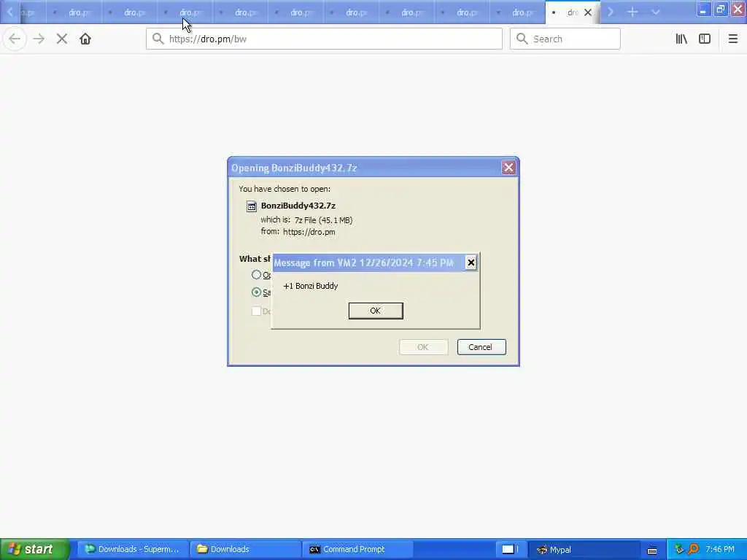Close the active dro.pm tab
747x560 pixels.
click(588, 12)
